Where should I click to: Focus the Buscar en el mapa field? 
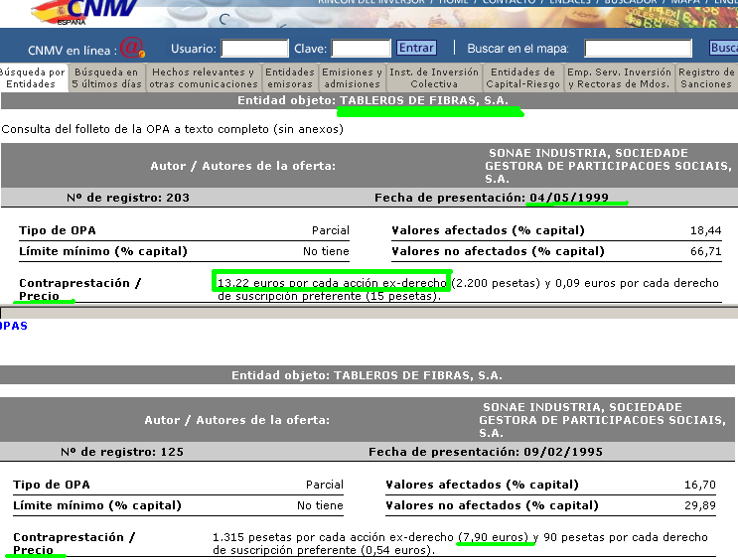[638, 48]
